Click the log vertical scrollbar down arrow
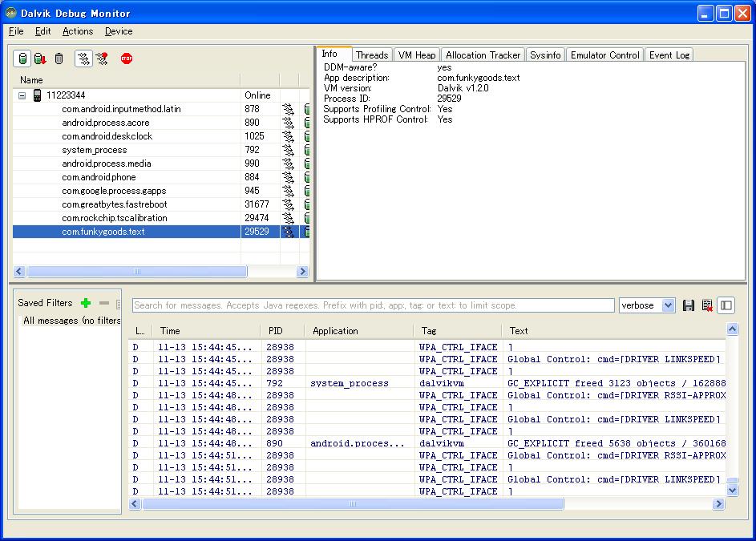 pyautogui.click(x=733, y=491)
